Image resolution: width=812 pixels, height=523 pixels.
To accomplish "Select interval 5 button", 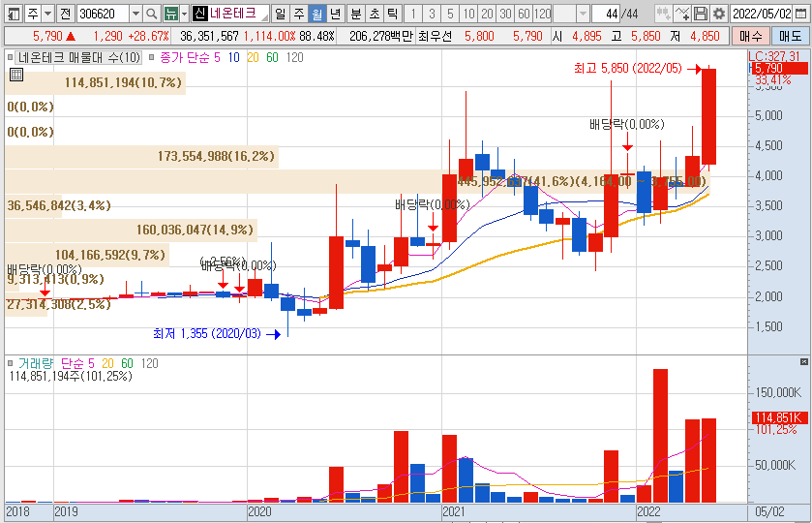I will tap(450, 14).
